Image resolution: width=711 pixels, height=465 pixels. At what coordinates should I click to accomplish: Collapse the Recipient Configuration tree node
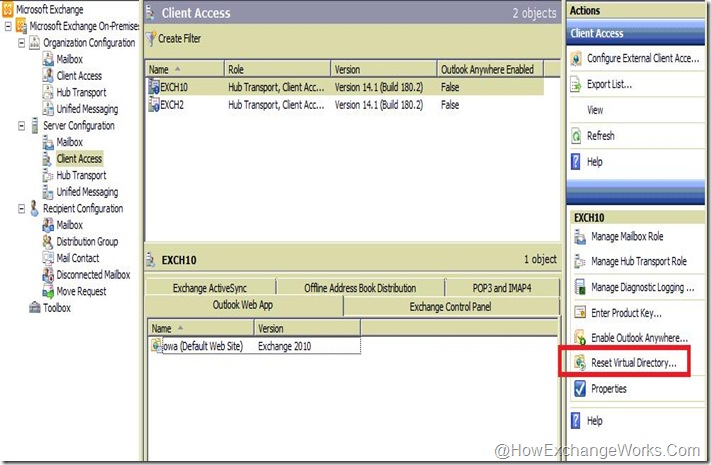pos(21,209)
